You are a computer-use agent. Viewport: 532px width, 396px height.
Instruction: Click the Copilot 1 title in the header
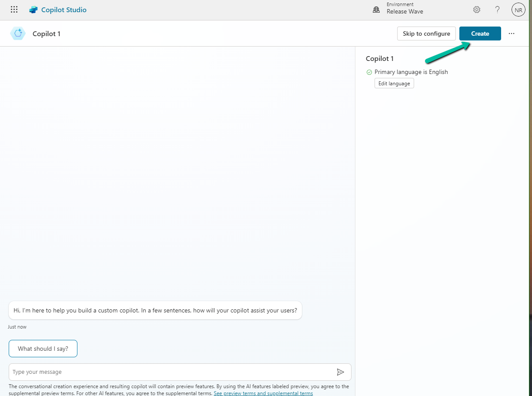46,34
